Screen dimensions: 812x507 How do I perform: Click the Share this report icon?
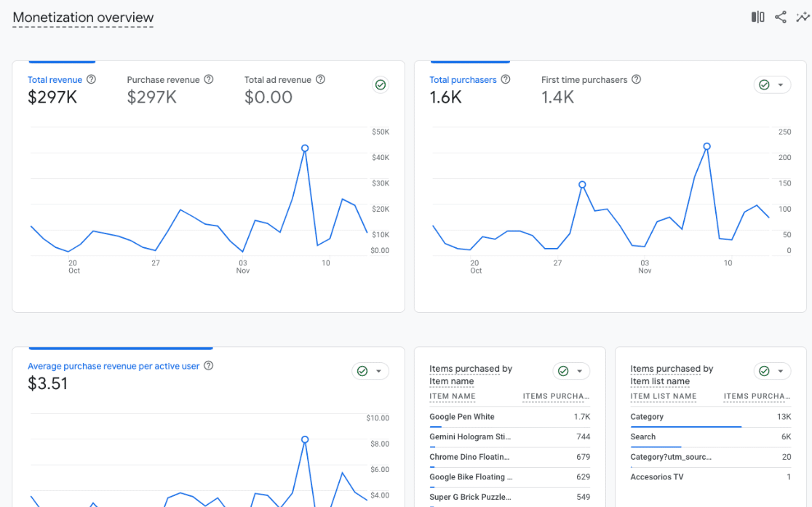(780, 16)
